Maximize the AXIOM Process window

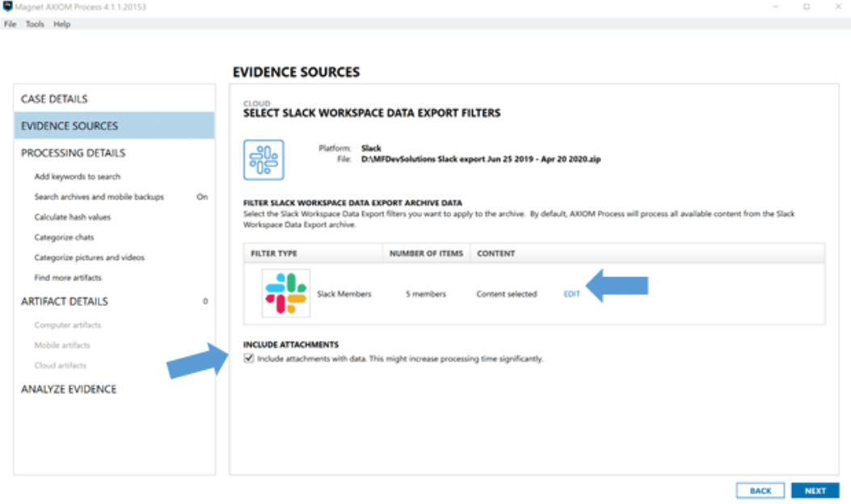pyautogui.click(x=807, y=6)
